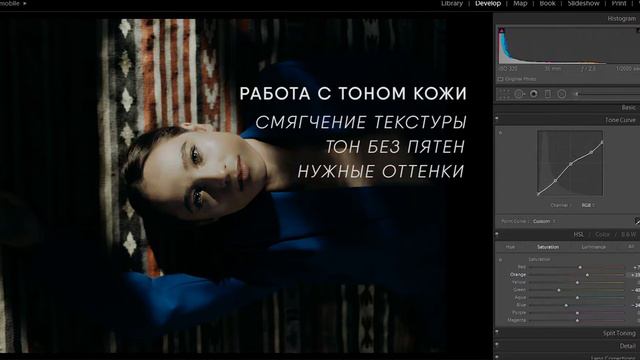Collapse the Histogram panel header
The height and width of the screenshot is (360, 640).
621,18
